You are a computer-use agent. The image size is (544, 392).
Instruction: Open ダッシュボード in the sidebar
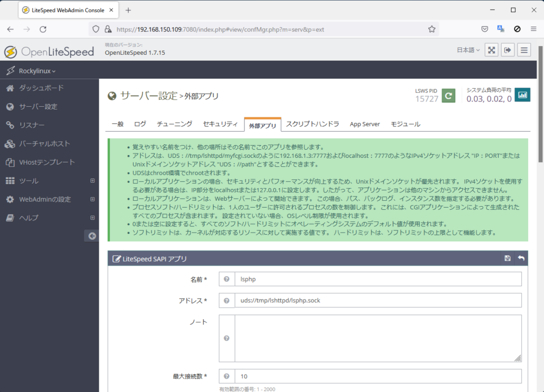[41, 88]
